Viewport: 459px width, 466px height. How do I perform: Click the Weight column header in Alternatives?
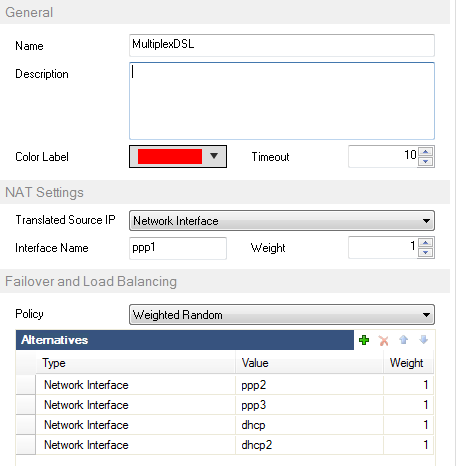click(408, 363)
